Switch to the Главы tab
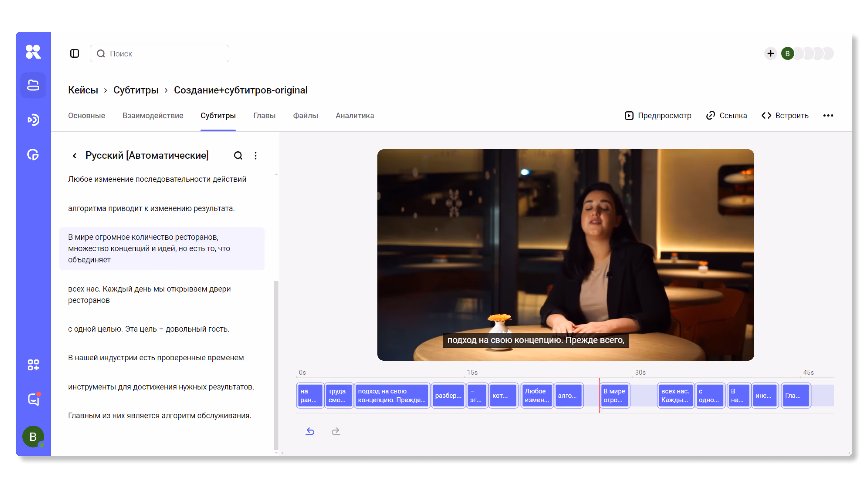The image size is (868, 488). click(x=264, y=115)
